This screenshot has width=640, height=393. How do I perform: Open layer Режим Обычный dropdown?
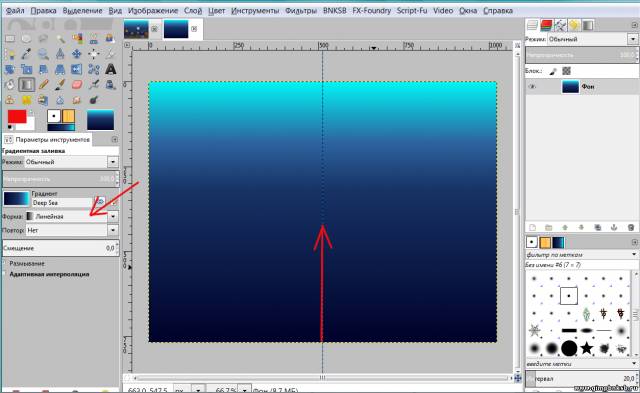(592, 39)
